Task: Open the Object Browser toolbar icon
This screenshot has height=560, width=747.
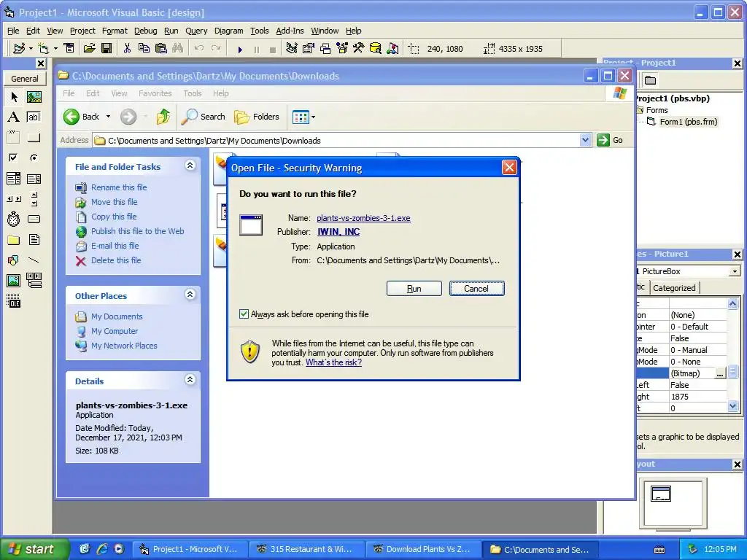Action: pyautogui.click(x=342, y=48)
